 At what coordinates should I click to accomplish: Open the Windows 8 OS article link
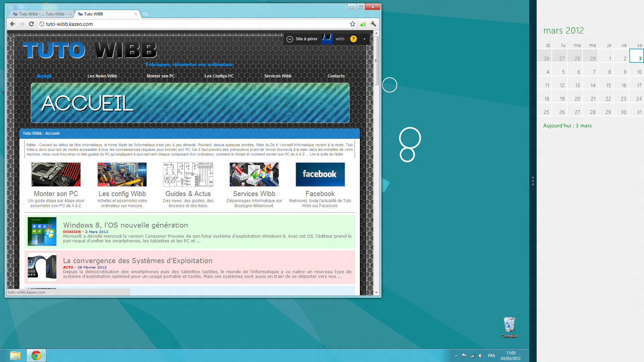pyautogui.click(x=125, y=225)
